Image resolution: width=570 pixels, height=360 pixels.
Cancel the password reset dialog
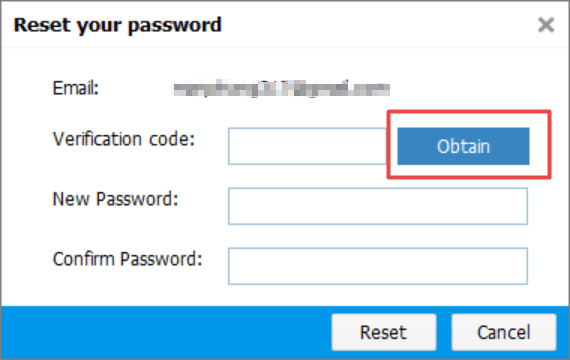tap(504, 332)
